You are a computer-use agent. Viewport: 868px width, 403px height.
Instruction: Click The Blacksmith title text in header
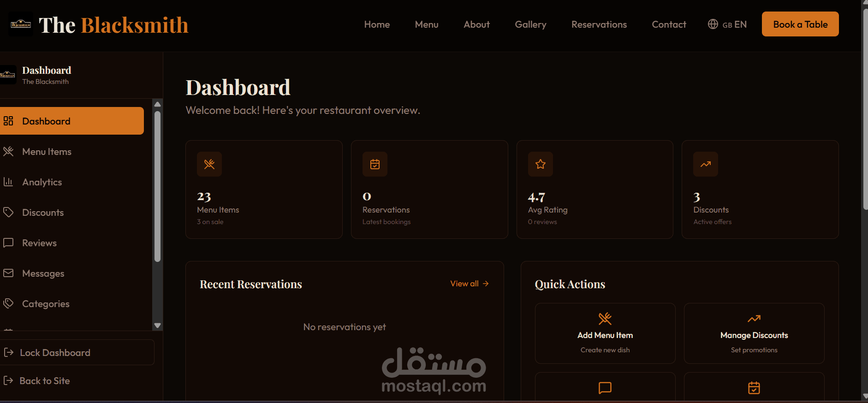click(113, 25)
